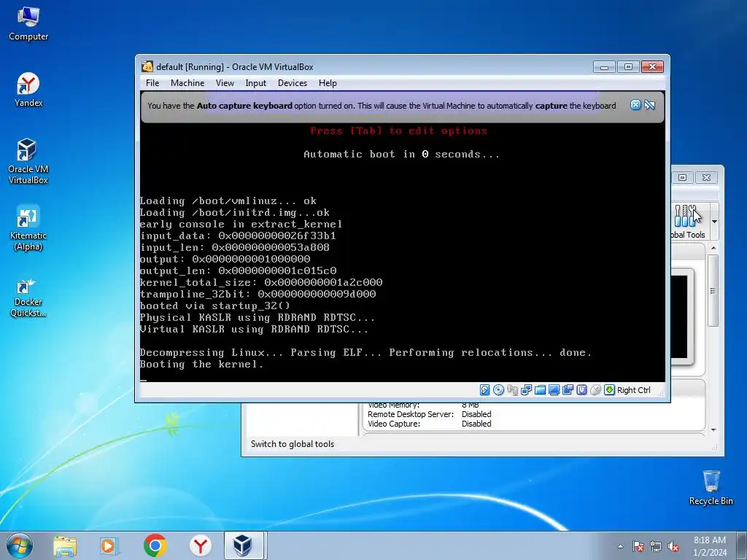747x560 pixels.
Task: Click the VM preview thumbnail in Manager
Action: [x=682, y=317]
